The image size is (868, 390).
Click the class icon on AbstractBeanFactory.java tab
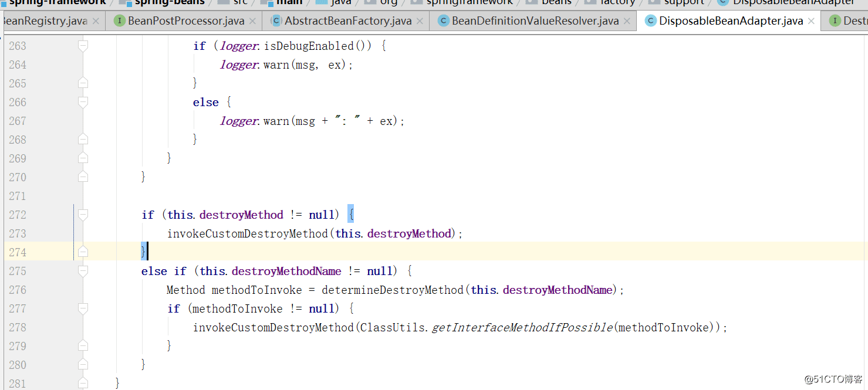pyautogui.click(x=276, y=21)
